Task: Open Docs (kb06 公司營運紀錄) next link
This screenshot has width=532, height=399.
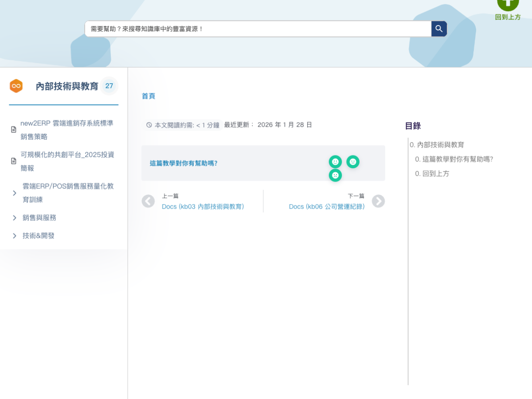Action: 326,207
